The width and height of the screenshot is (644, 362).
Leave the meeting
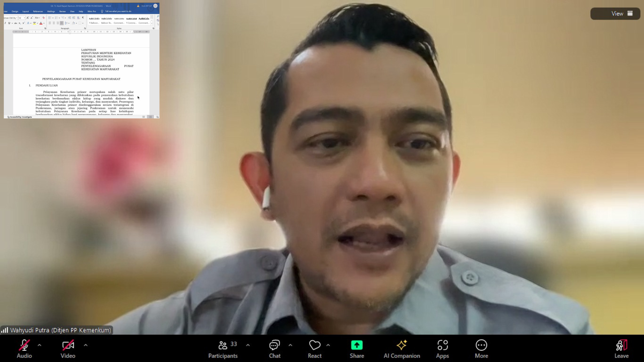pyautogui.click(x=621, y=349)
